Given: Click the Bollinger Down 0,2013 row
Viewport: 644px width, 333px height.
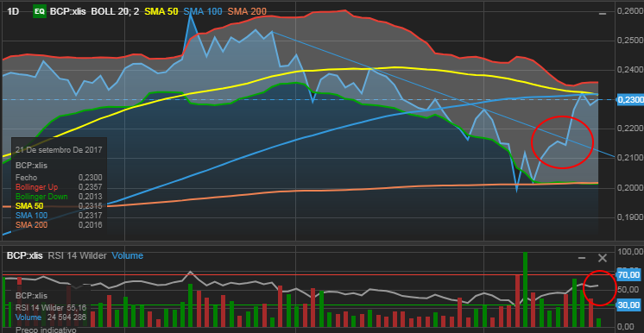Looking at the screenshot, I should tap(59, 197).
